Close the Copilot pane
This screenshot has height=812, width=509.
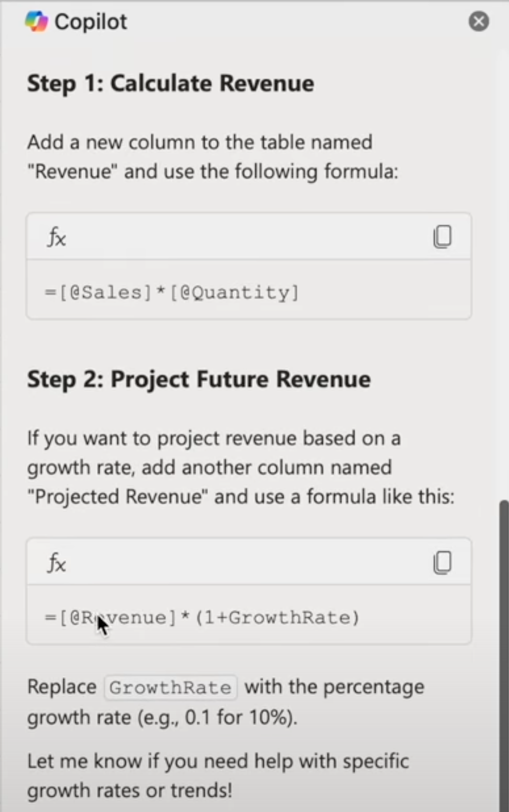pyautogui.click(x=478, y=21)
